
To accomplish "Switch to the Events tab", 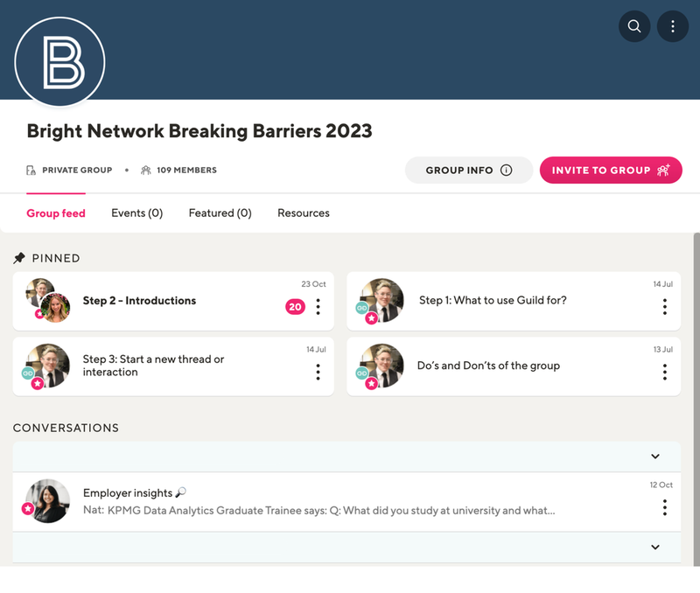I will pyautogui.click(x=136, y=213).
